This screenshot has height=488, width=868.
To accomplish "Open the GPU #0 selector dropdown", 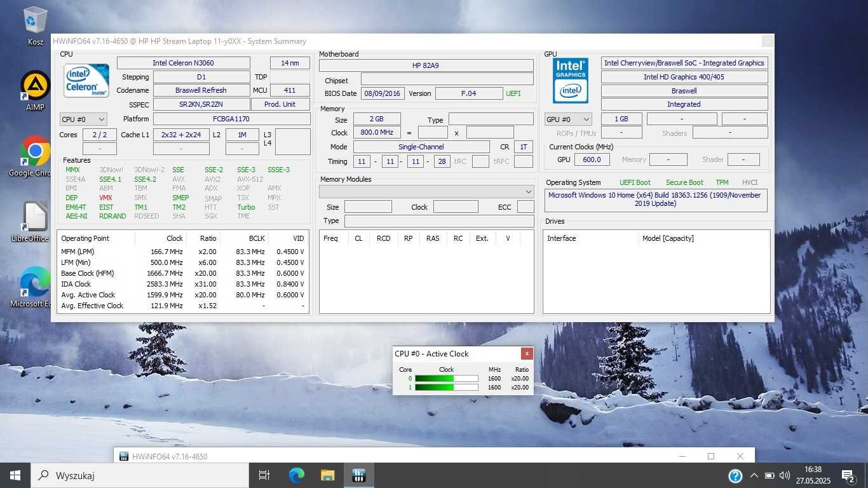I will pos(568,119).
